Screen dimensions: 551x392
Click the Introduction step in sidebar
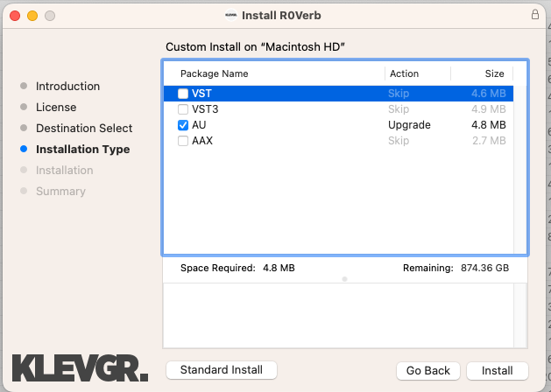(67, 87)
